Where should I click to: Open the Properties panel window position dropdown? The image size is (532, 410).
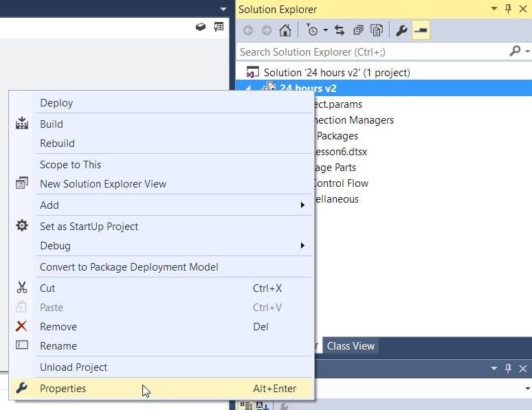(x=494, y=368)
